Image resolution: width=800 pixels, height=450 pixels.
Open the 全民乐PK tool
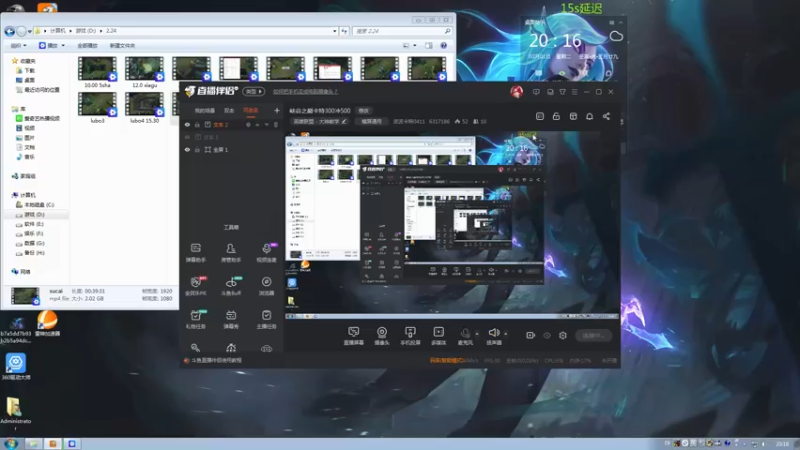[195, 286]
